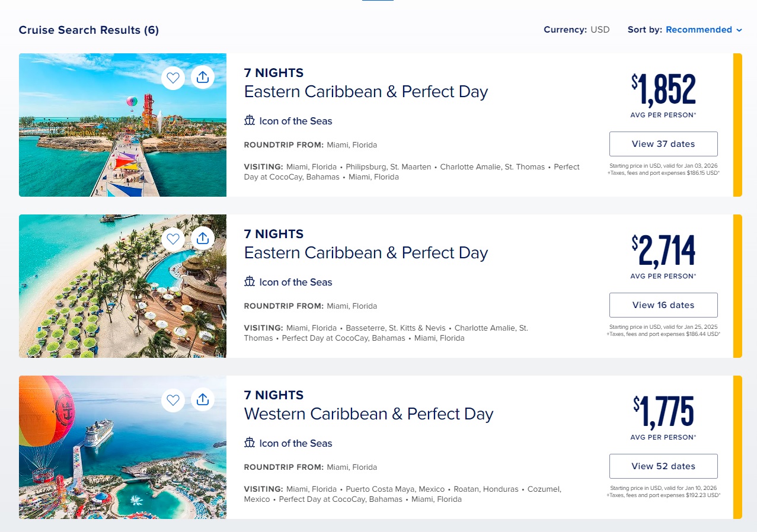The image size is (757, 532).
Task: Click the View 37 dates button
Action: pos(663,144)
